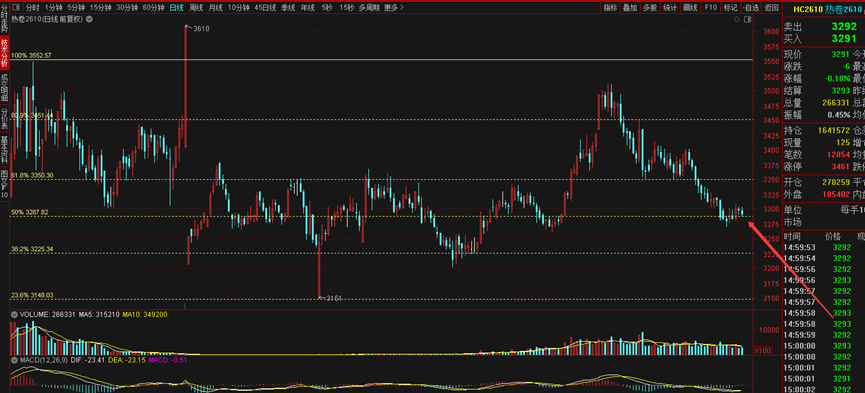This screenshot has width=865, height=393.
Task: Click the 画线 drawing tools button
Action: (x=690, y=8)
